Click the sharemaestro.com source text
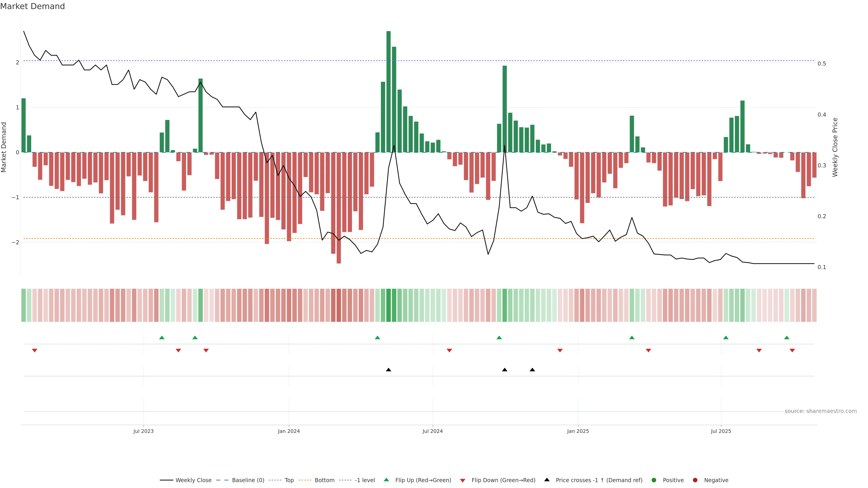This screenshot has height=488, width=868. (x=821, y=411)
